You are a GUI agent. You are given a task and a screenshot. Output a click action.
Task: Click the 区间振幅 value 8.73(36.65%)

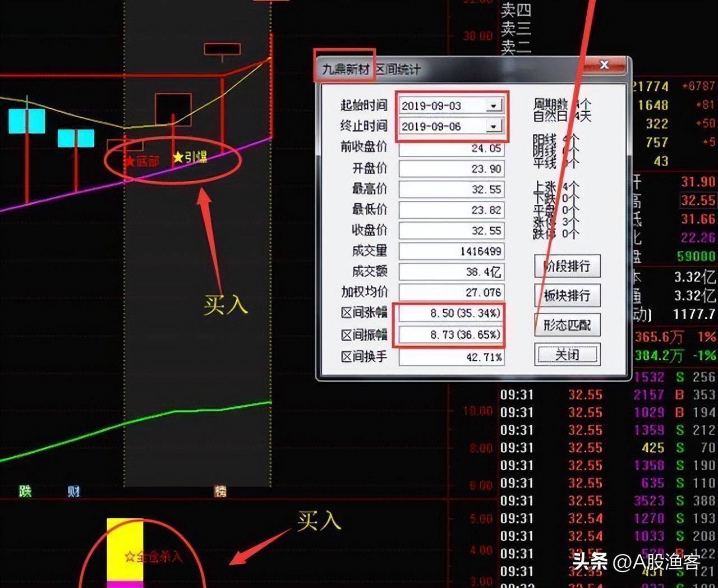pos(452,334)
